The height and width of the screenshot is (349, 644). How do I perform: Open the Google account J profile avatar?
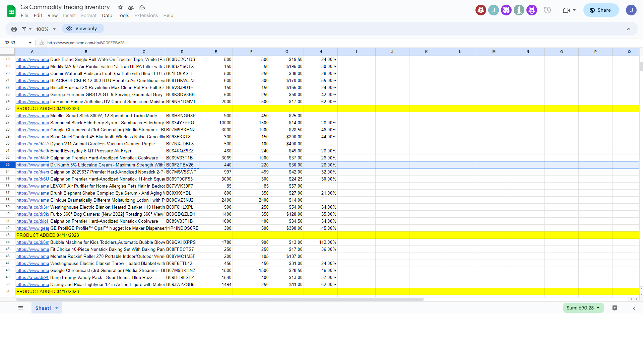pyautogui.click(x=631, y=10)
